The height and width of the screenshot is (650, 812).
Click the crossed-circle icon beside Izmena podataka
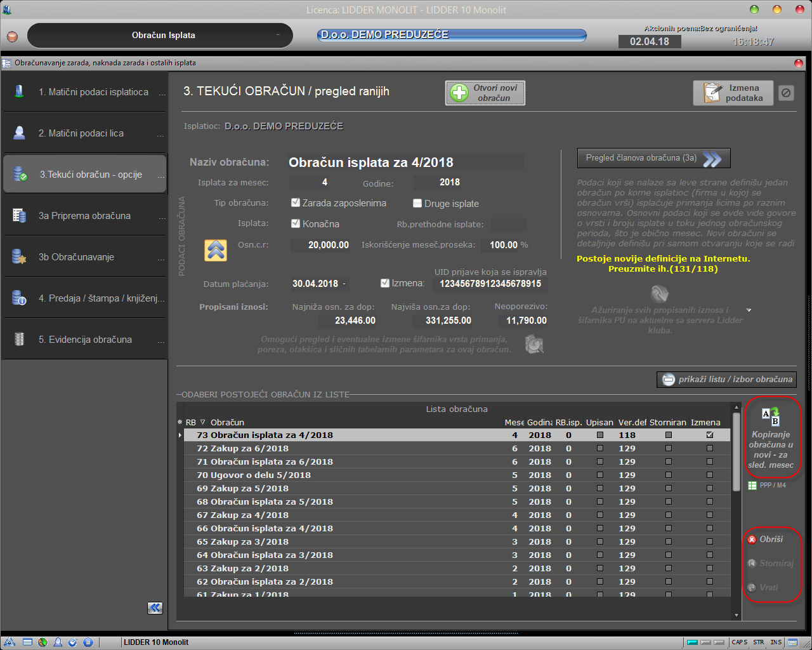pyautogui.click(x=786, y=93)
